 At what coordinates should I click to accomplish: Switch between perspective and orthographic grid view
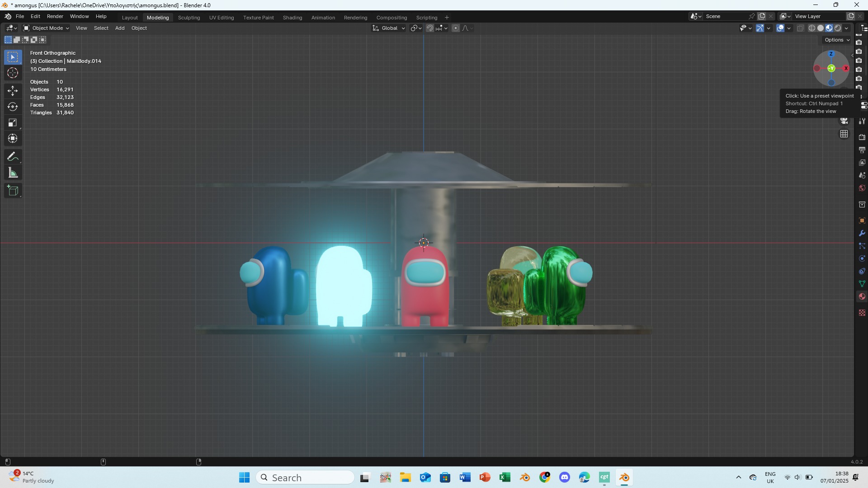(x=844, y=134)
